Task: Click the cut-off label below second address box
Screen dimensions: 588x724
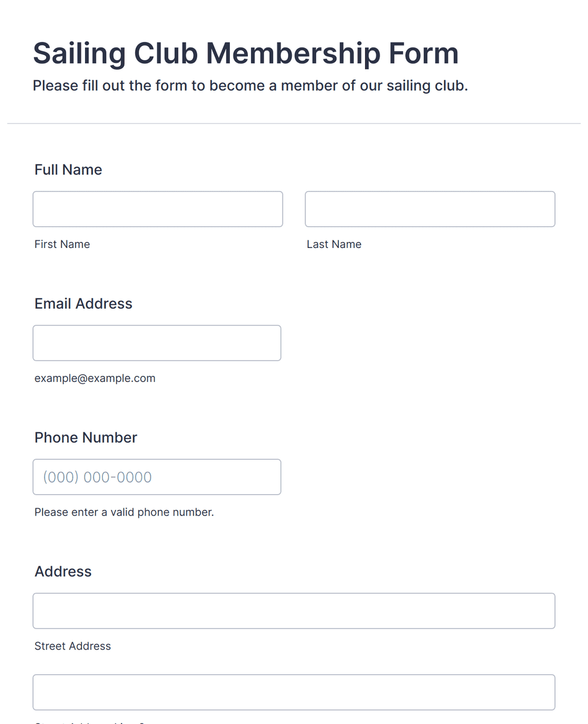Action: 90,722
